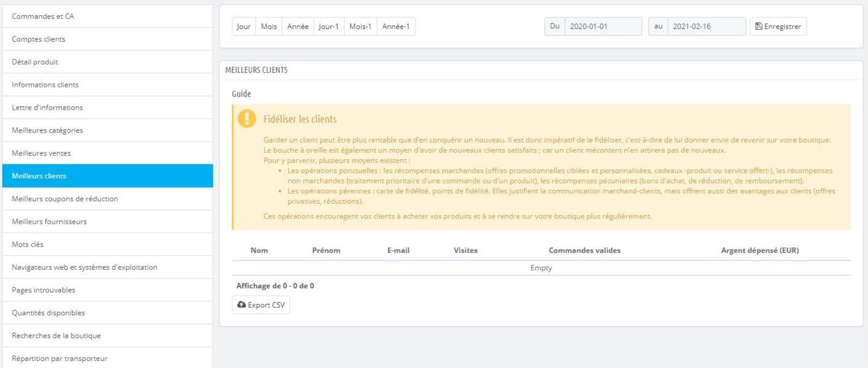Set date range to Jour
The image size is (868, 368).
tap(244, 26)
